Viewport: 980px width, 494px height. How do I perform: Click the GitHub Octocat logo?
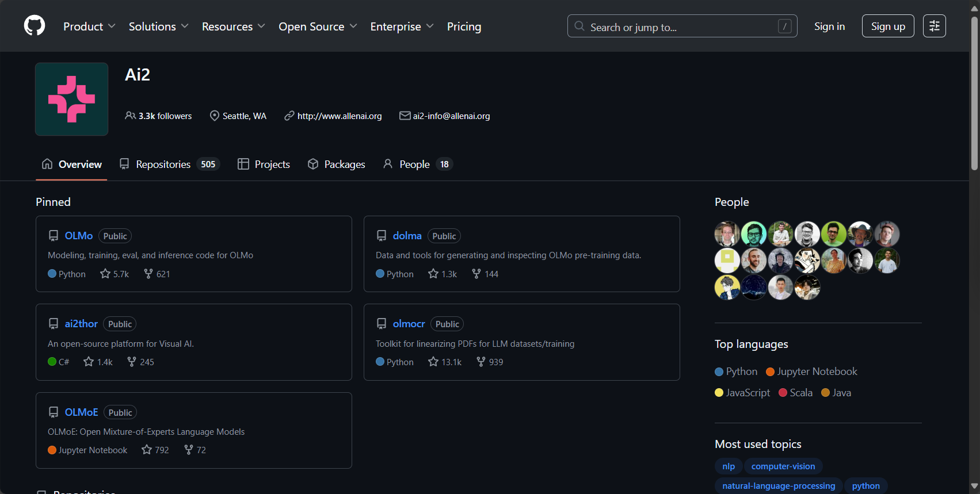(35, 26)
